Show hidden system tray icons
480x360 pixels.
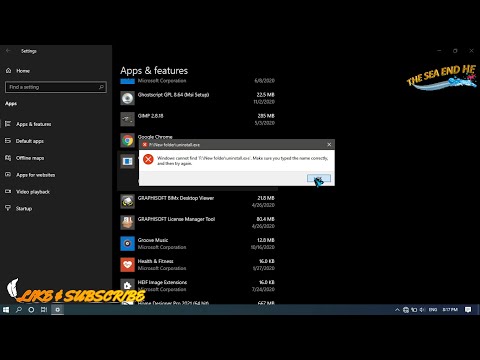(x=397, y=310)
